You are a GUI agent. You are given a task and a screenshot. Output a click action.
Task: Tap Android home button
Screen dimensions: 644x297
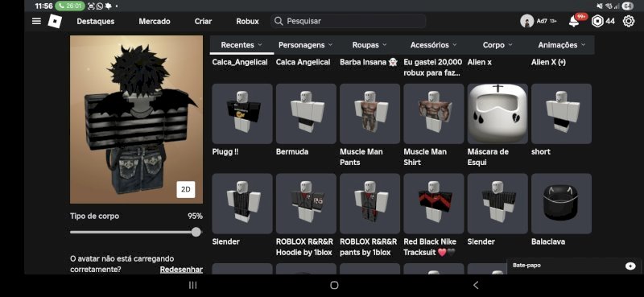334,285
